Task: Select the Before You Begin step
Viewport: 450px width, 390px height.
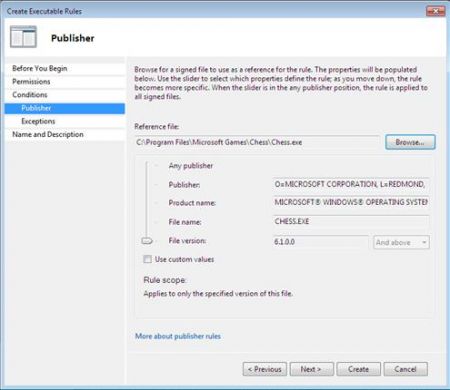Action: coord(65,68)
